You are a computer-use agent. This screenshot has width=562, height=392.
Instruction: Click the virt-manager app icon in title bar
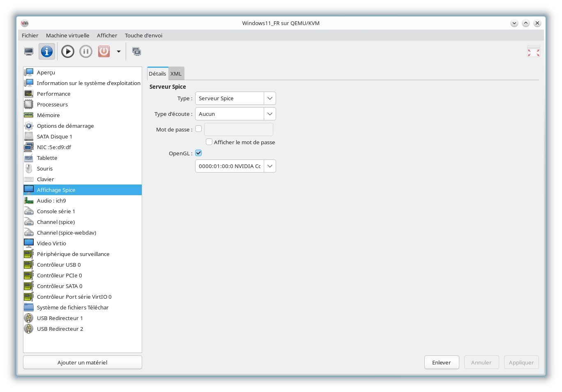[25, 23]
